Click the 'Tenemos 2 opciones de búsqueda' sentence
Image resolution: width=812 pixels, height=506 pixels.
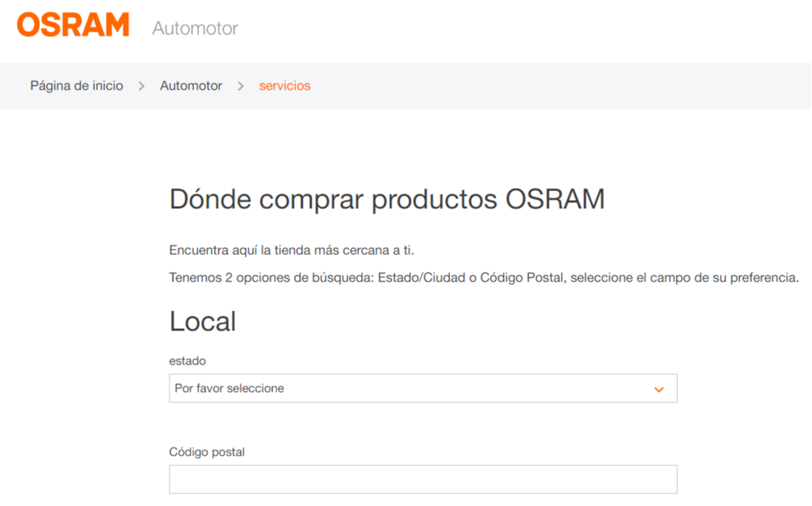tap(483, 278)
